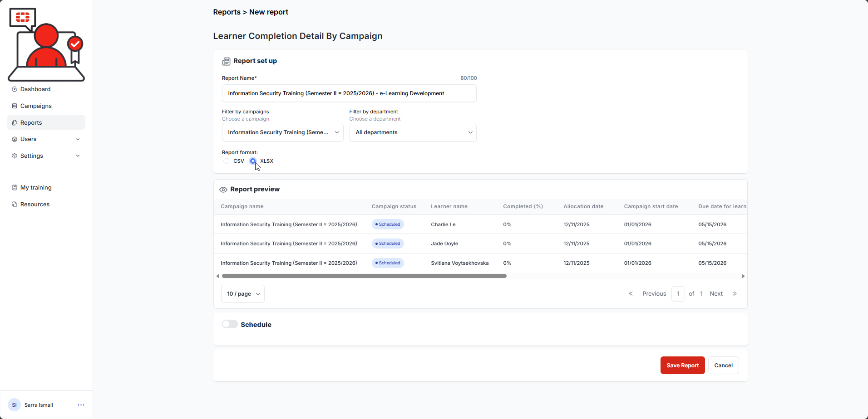Screen dimensions: 868x419
Task: Expand the Settings menu chevron
Action: [78, 156]
